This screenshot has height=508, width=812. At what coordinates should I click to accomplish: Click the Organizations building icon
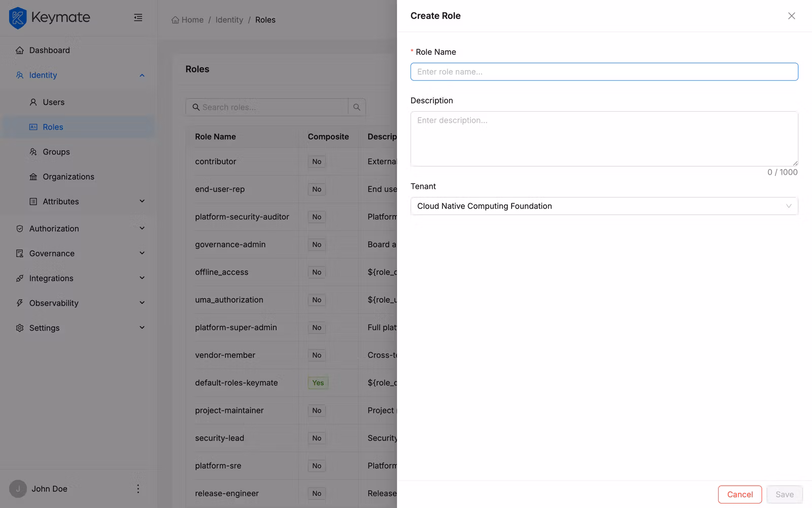pyautogui.click(x=32, y=176)
